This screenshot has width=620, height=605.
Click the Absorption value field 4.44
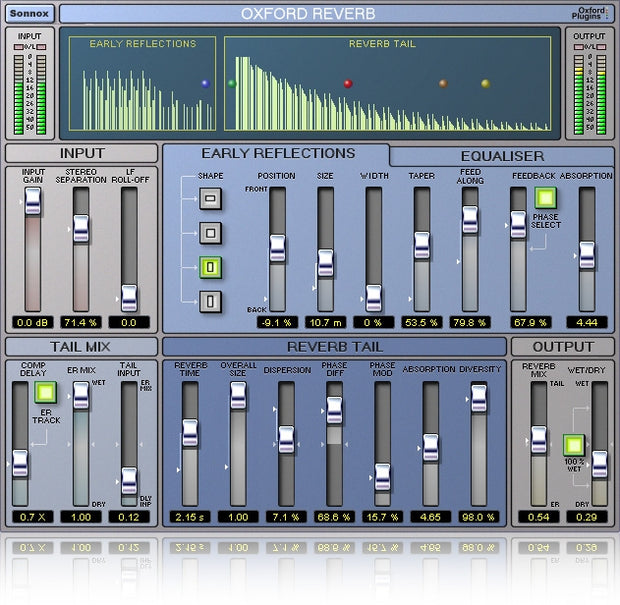point(587,322)
